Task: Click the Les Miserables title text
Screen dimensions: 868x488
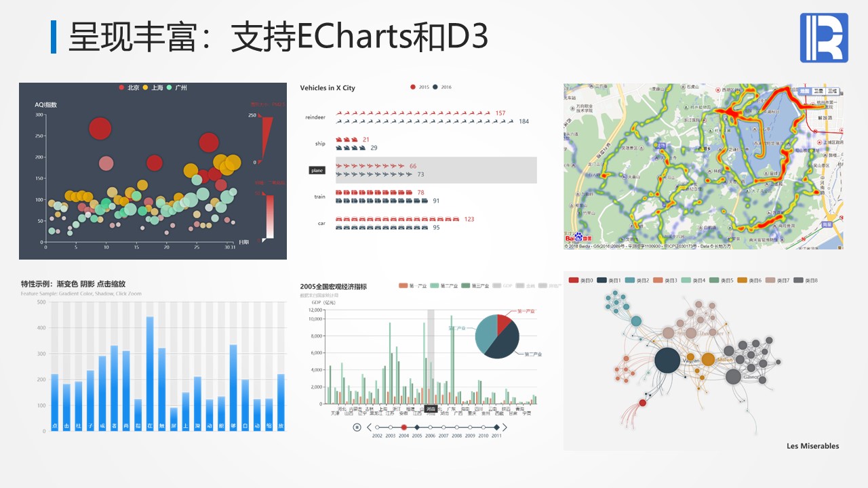Action: [x=812, y=446]
